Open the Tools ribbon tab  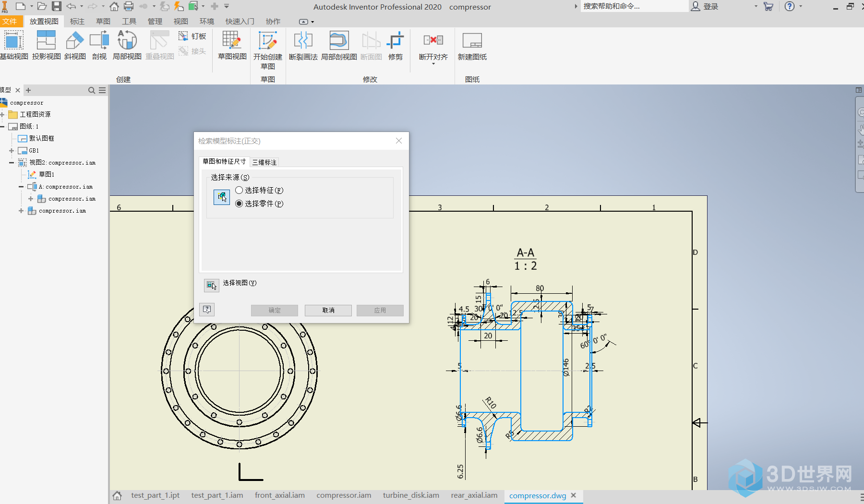point(129,22)
